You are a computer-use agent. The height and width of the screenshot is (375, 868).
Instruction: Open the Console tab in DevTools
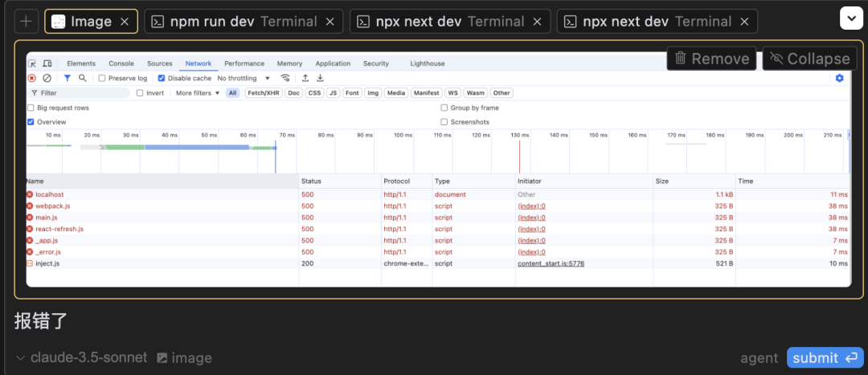pyautogui.click(x=121, y=63)
